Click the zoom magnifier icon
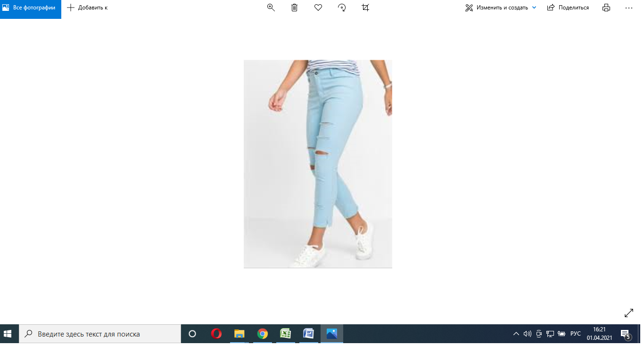The height and width of the screenshot is (362, 644). [271, 8]
